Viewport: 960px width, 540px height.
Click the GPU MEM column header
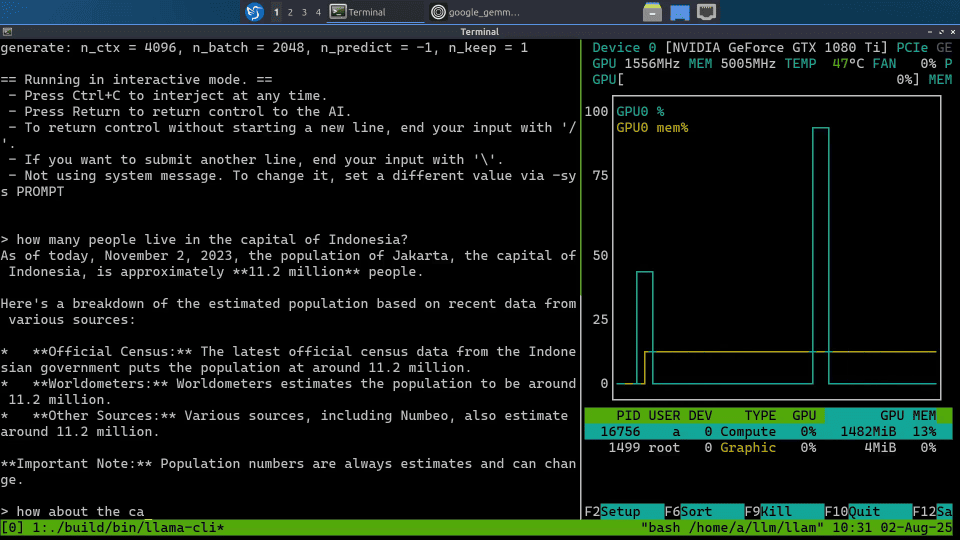pos(908,415)
